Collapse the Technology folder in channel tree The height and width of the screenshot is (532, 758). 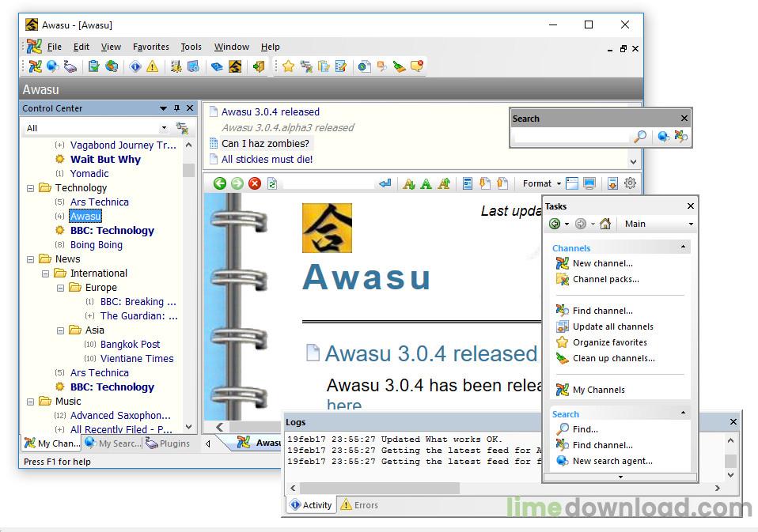pyautogui.click(x=31, y=188)
